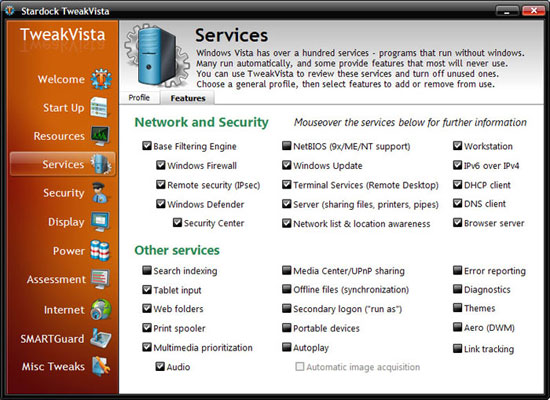
Task: Toggle the Windows Firewall checkbox
Action: [161, 165]
